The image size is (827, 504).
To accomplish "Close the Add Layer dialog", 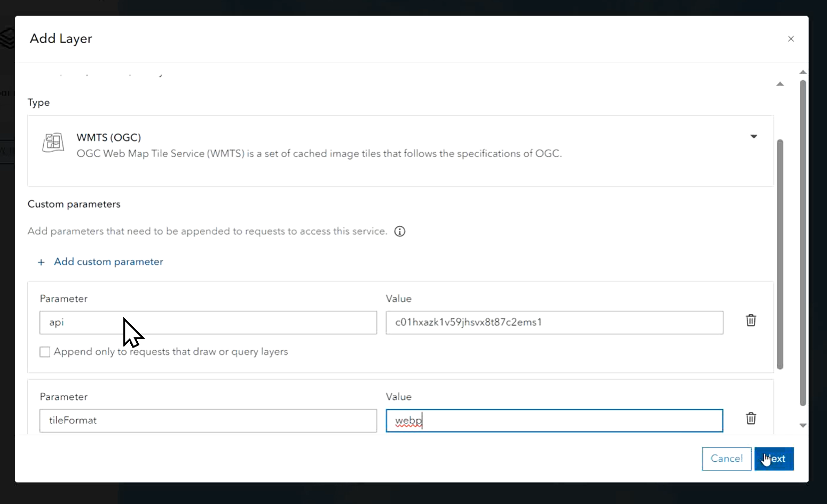I will 791,38.
